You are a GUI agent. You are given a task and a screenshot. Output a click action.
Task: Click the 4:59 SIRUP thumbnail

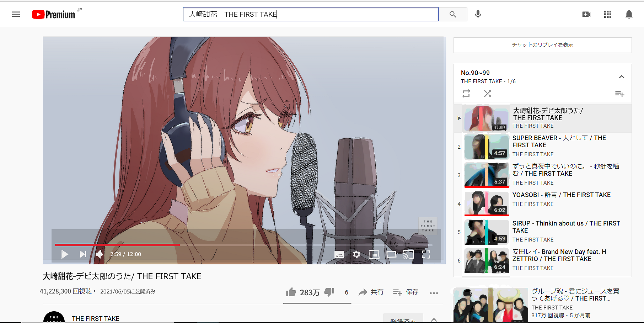click(487, 232)
